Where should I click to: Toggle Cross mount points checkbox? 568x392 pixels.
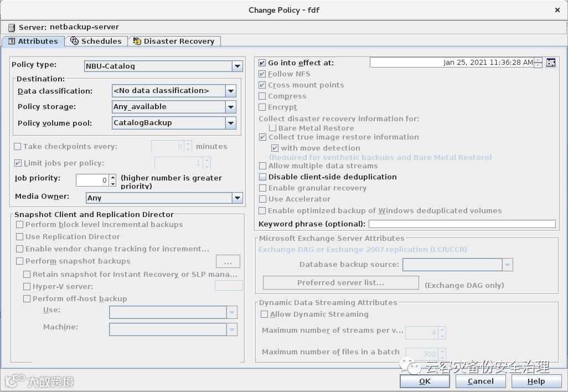(262, 85)
